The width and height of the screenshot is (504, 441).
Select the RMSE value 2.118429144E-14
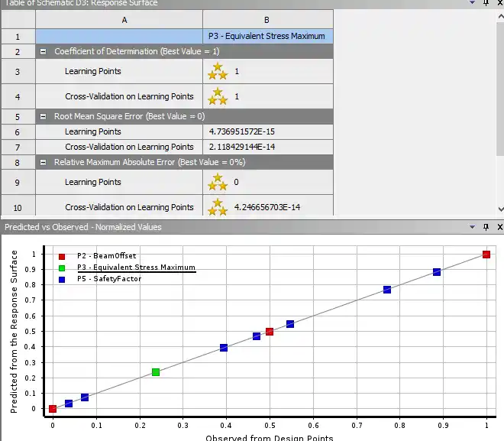coord(242,147)
